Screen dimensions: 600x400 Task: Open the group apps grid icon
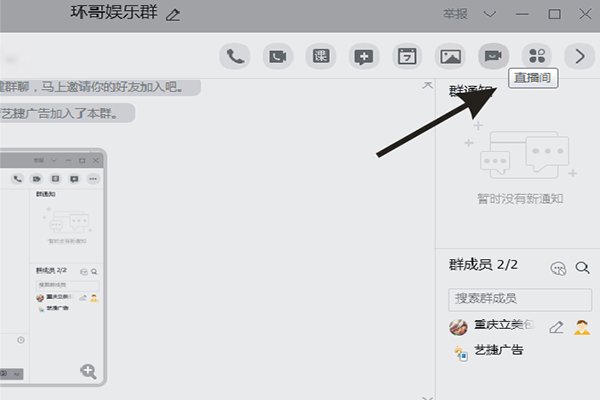click(537, 56)
